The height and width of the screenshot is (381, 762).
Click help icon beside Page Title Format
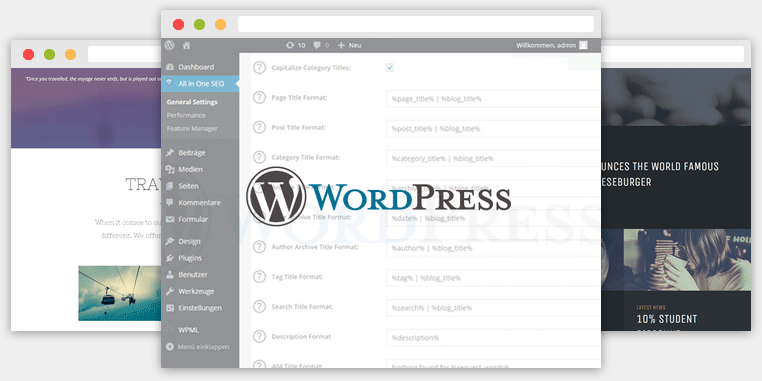tap(260, 98)
